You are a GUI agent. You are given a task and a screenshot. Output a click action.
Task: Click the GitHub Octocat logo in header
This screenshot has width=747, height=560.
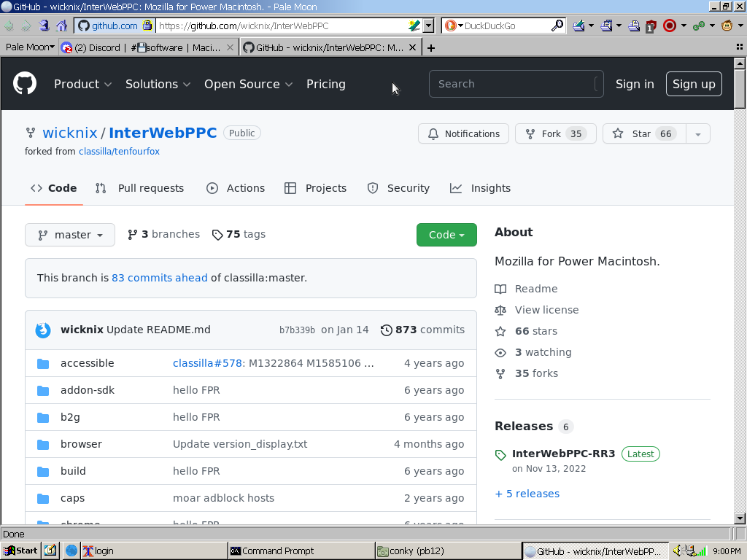click(25, 83)
